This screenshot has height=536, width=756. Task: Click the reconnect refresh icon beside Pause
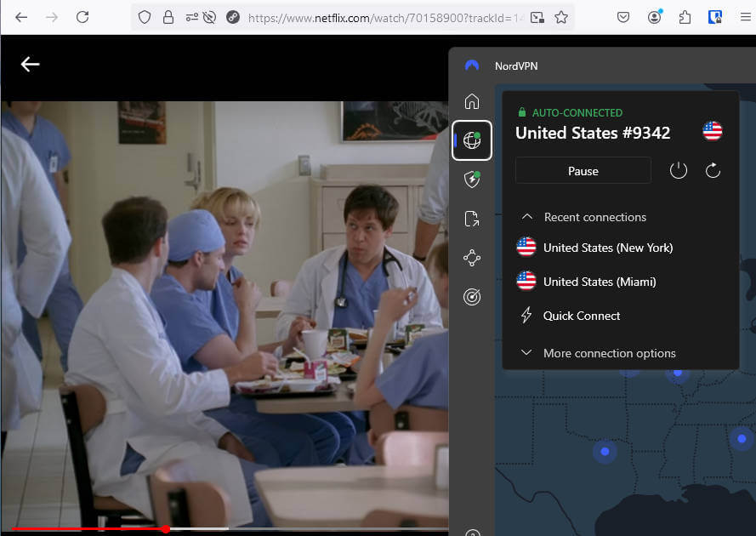click(713, 171)
